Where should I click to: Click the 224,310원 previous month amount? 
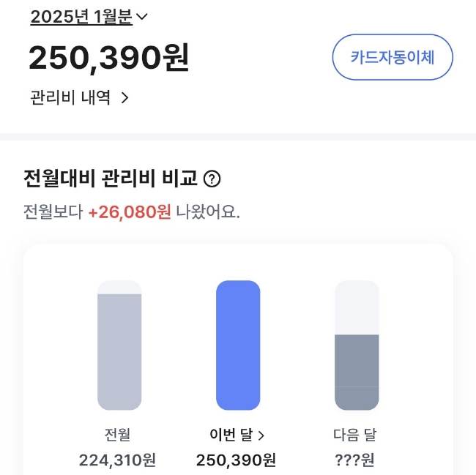coord(117,460)
